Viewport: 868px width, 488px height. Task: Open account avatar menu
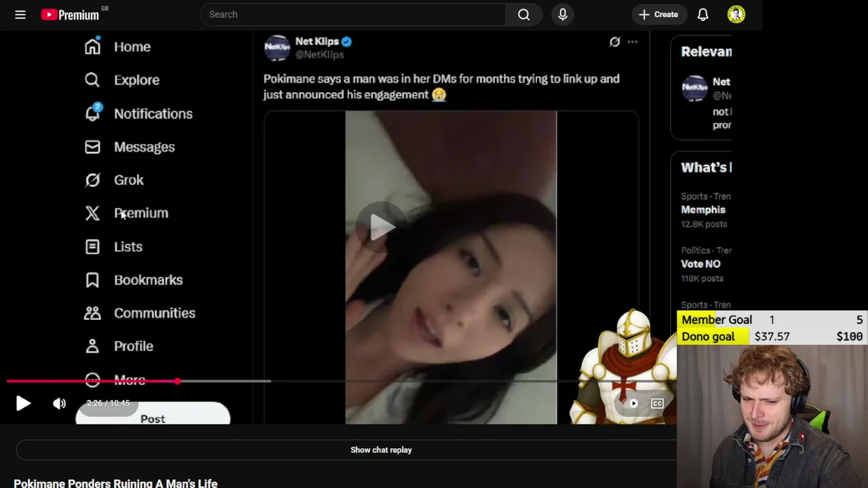(x=736, y=14)
